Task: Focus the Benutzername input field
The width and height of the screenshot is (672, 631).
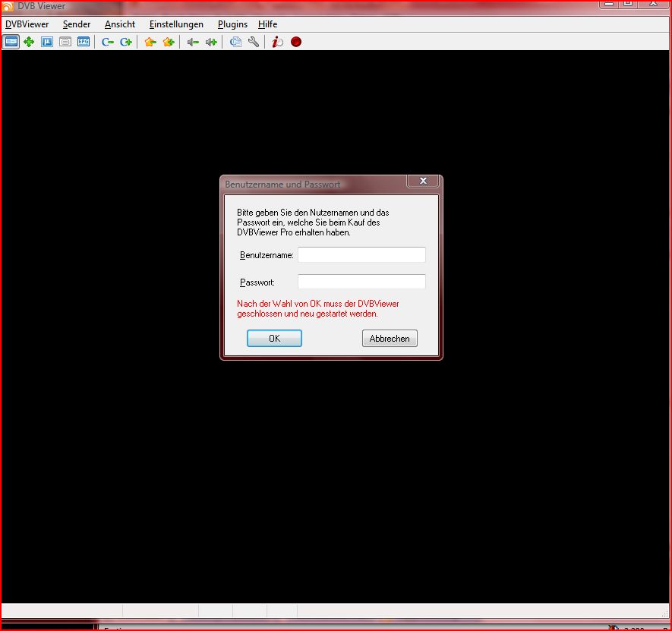Action: [x=361, y=254]
